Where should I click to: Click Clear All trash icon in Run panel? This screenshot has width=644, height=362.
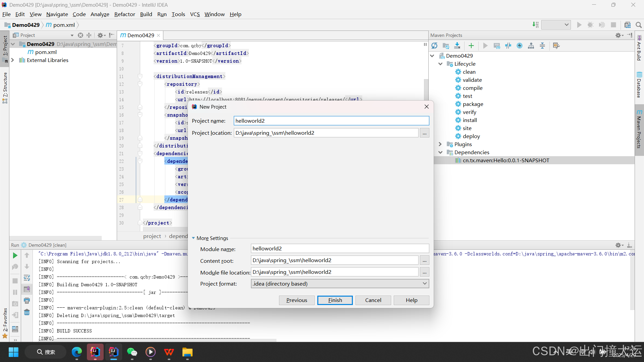point(27,312)
